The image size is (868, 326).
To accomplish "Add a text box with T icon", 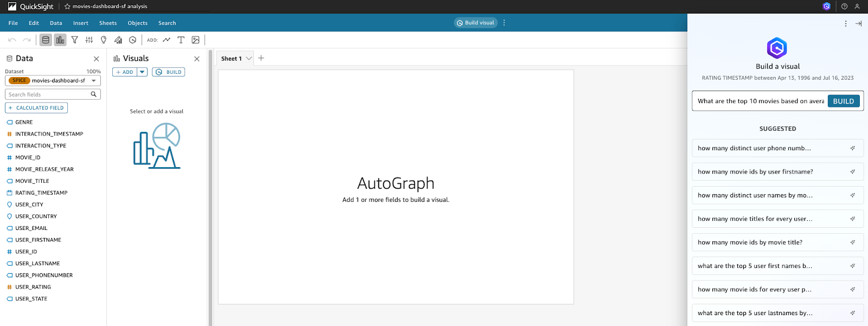I will (181, 40).
